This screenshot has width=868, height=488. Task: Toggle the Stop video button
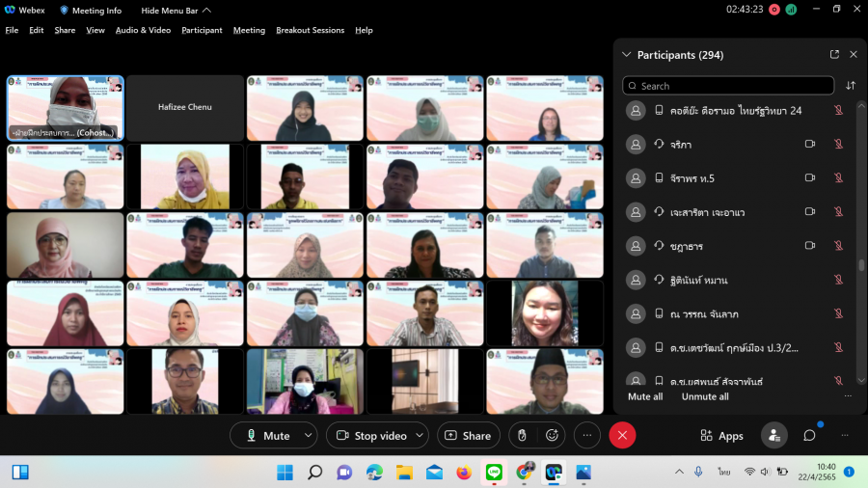[x=370, y=436]
